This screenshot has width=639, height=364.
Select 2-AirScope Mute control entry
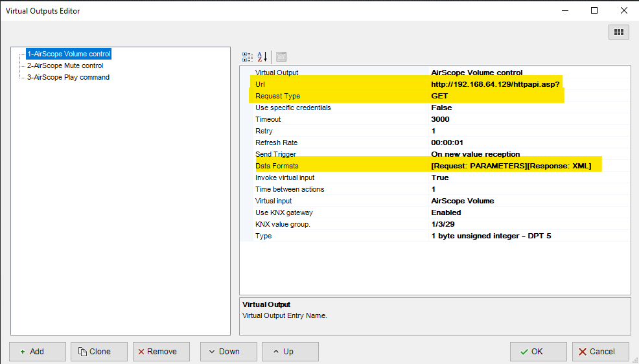[x=65, y=65]
